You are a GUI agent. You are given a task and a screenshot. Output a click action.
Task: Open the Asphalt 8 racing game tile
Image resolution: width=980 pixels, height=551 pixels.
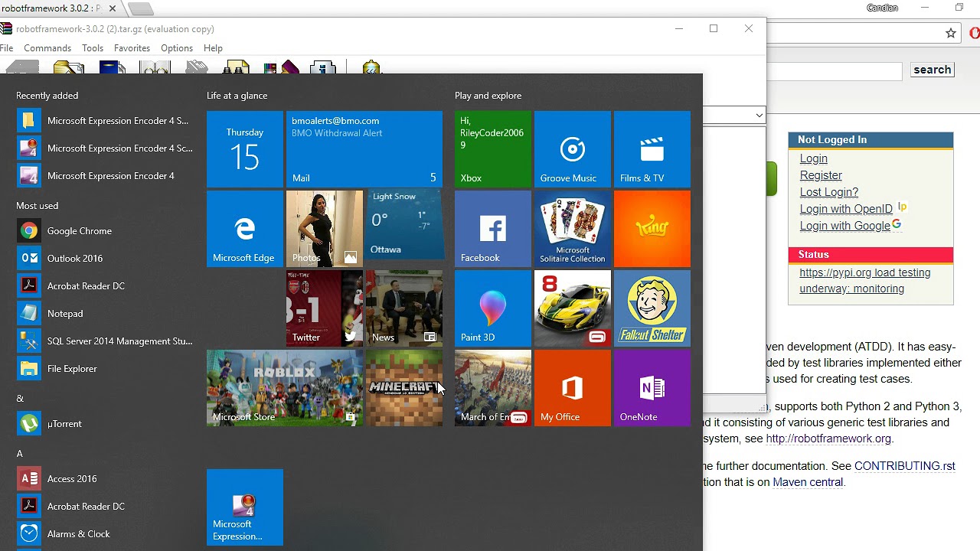click(x=573, y=308)
